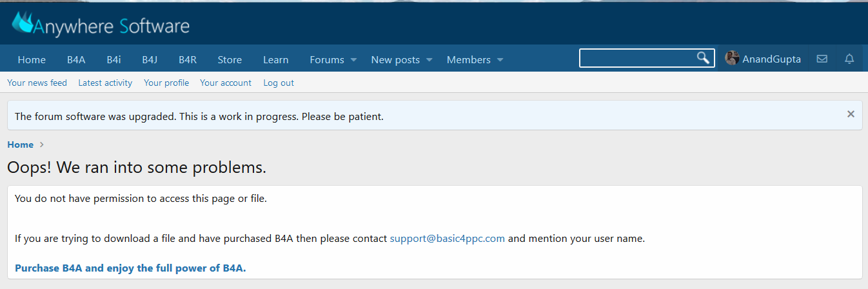Viewport: 868px width, 289px height.
Task: Click the Home breadcrumb link
Action: coord(20,144)
